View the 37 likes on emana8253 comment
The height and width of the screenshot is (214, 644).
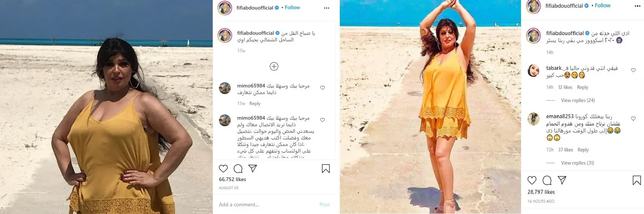566,150
